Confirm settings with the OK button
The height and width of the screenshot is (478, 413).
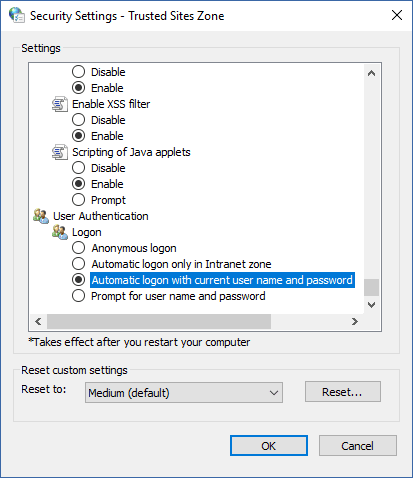tap(269, 446)
